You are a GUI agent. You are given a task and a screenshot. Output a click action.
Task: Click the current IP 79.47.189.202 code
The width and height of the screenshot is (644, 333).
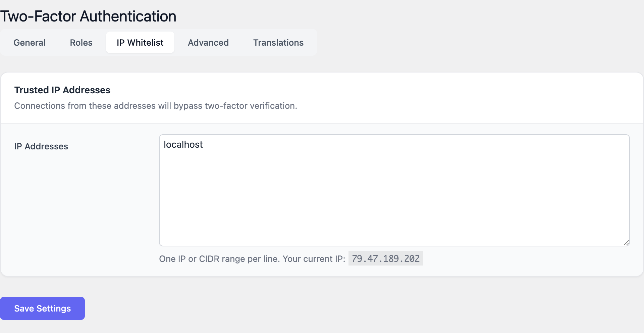386,258
